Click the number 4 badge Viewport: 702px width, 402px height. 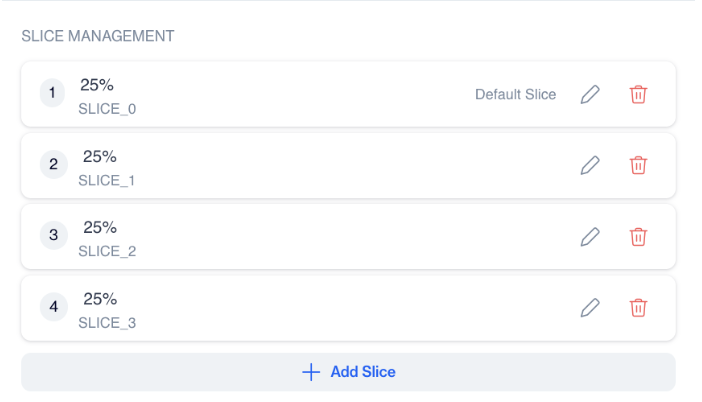[53, 308]
